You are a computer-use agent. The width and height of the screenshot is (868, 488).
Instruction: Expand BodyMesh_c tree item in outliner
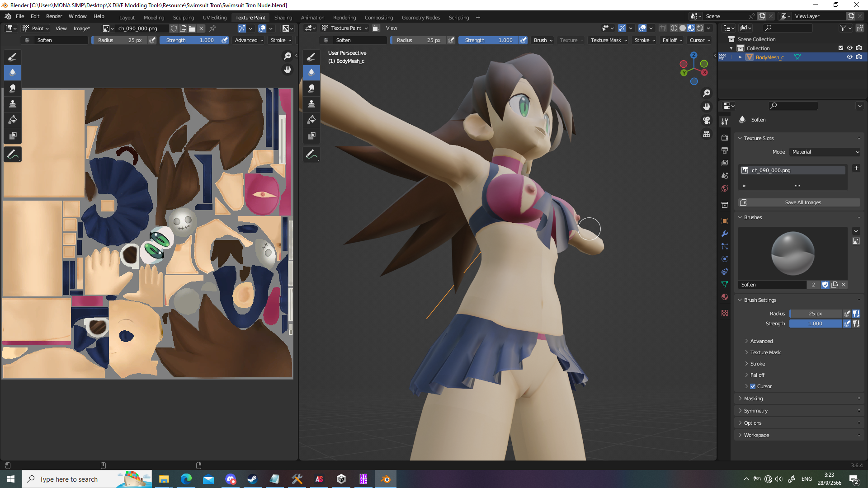[x=741, y=57]
